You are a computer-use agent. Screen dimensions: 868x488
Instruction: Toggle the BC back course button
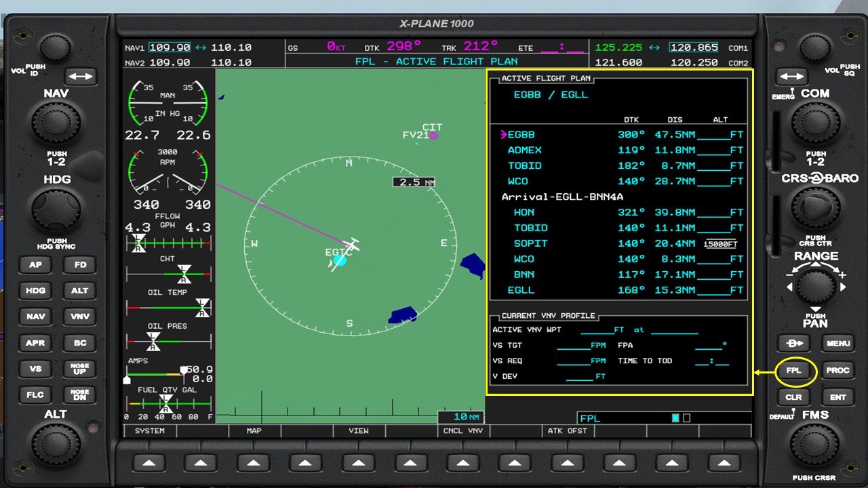pos(80,343)
